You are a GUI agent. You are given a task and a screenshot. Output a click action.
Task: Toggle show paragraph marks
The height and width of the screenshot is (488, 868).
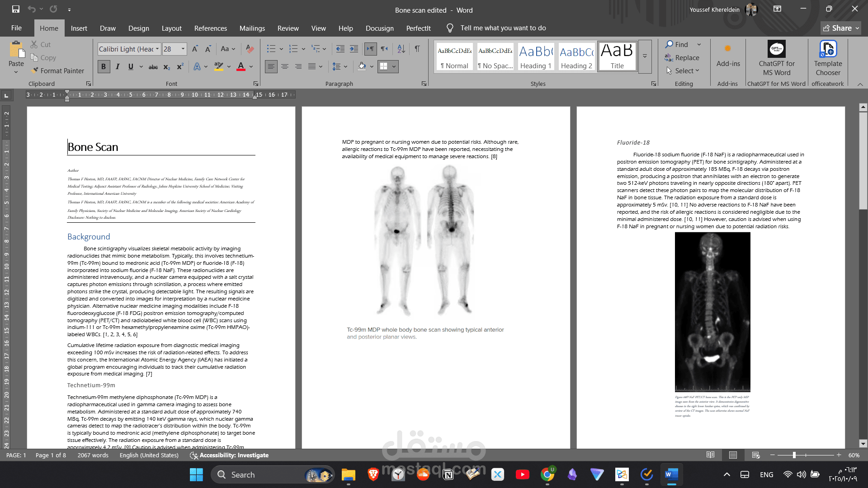point(417,49)
